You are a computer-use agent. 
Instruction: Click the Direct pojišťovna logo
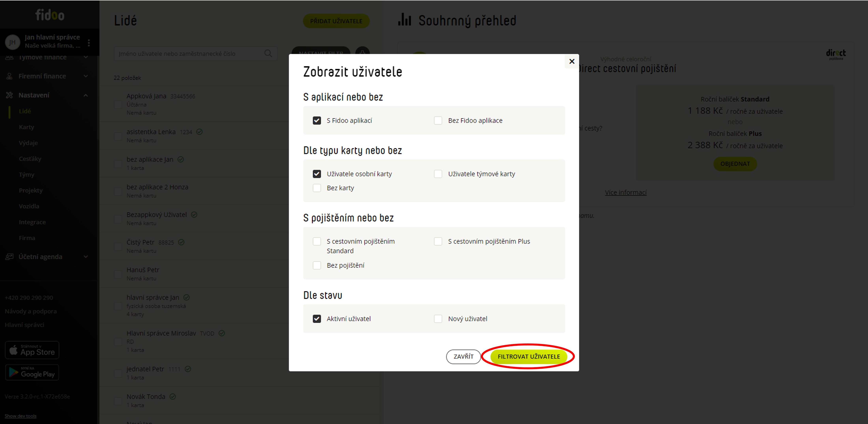tap(836, 54)
